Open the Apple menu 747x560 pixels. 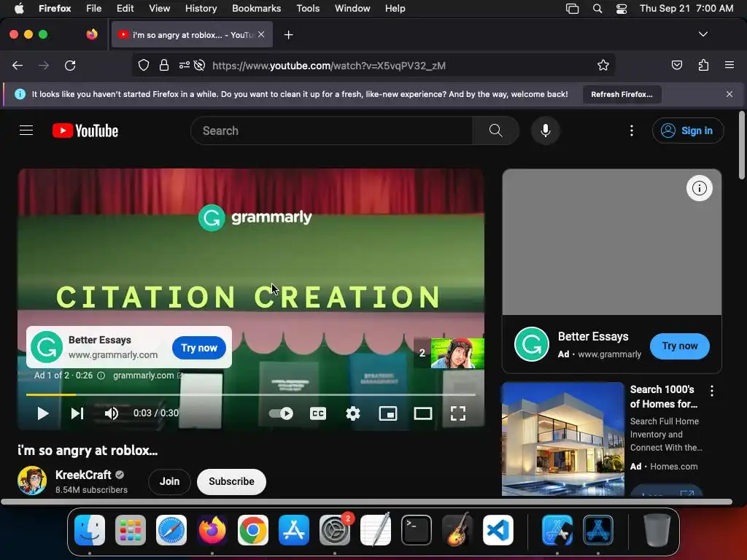(18, 9)
